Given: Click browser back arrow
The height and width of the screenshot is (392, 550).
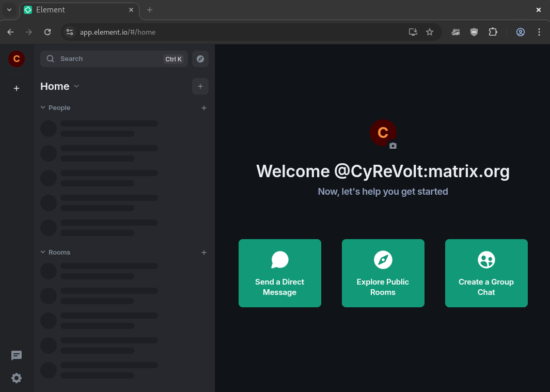Looking at the screenshot, I should (10, 32).
